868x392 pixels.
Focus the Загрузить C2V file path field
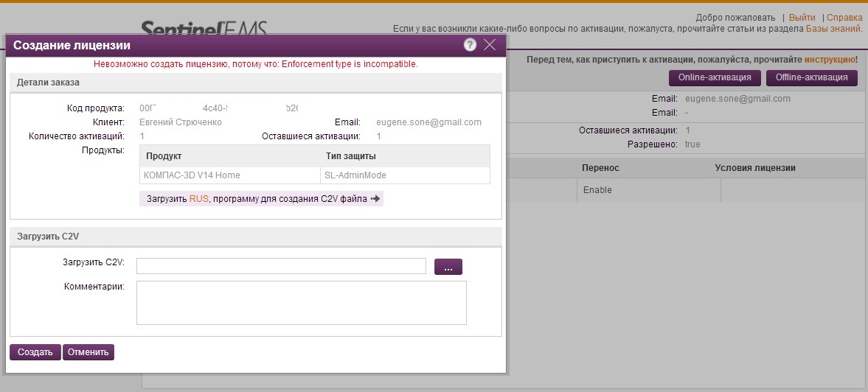tap(281, 266)
